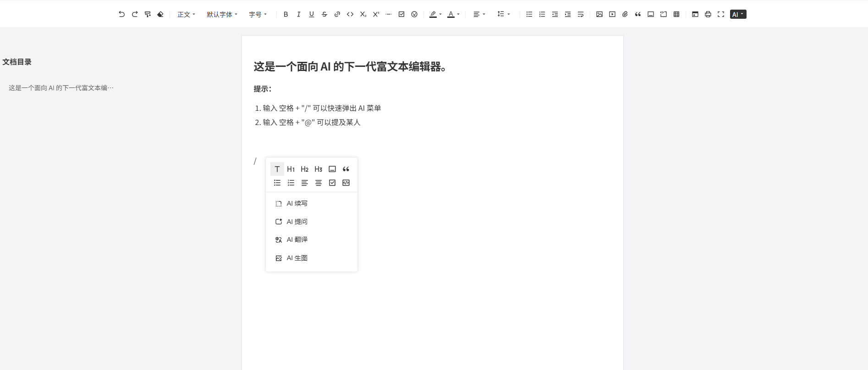Screen dimensions: 868x370
Task: Click code block icon in slash popup
Action: [346, 183]
